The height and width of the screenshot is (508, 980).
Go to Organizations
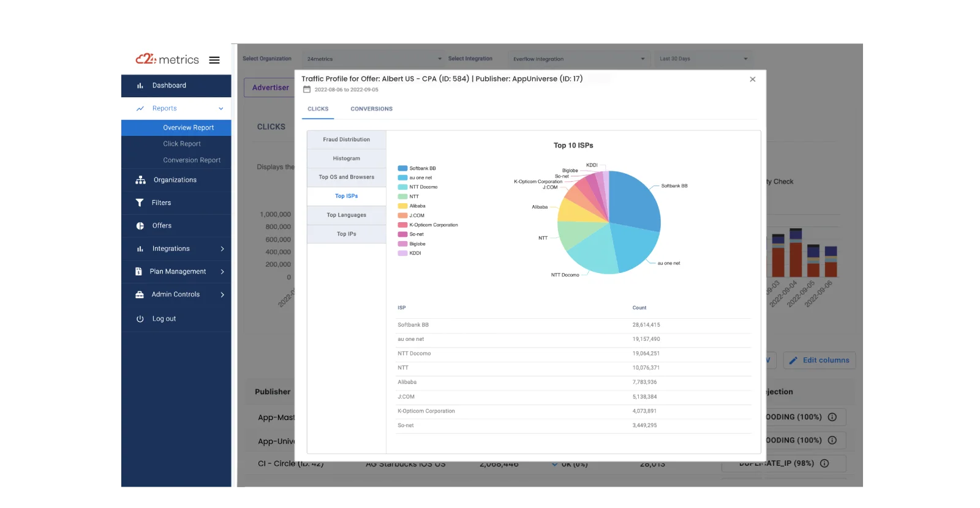tap(176, 180)
